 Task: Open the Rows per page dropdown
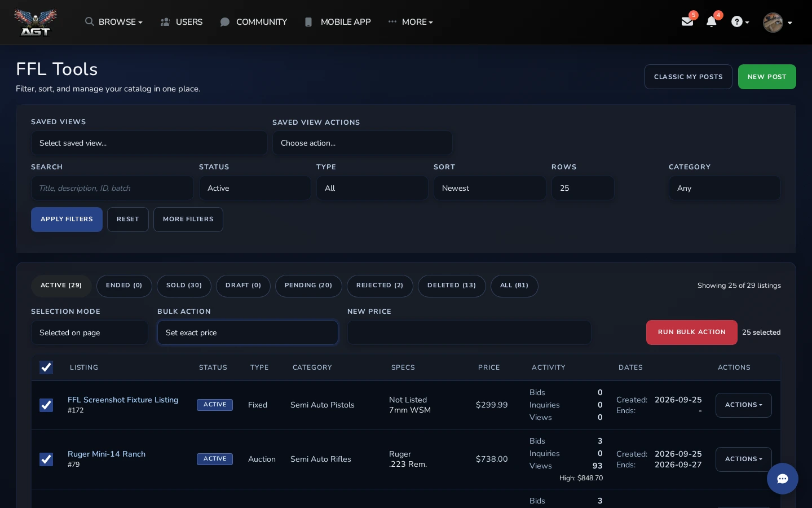pyautogui.click(x=583, y=188)
